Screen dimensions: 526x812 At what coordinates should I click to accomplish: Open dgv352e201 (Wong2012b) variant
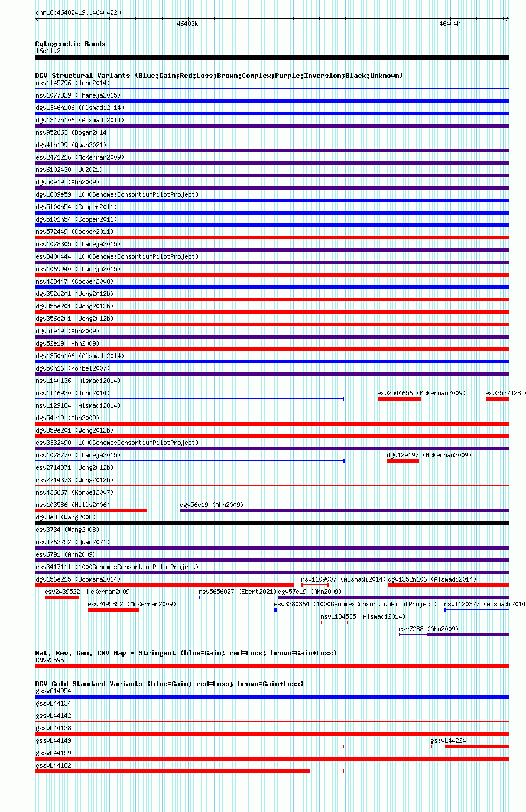(x=74, y=294)
